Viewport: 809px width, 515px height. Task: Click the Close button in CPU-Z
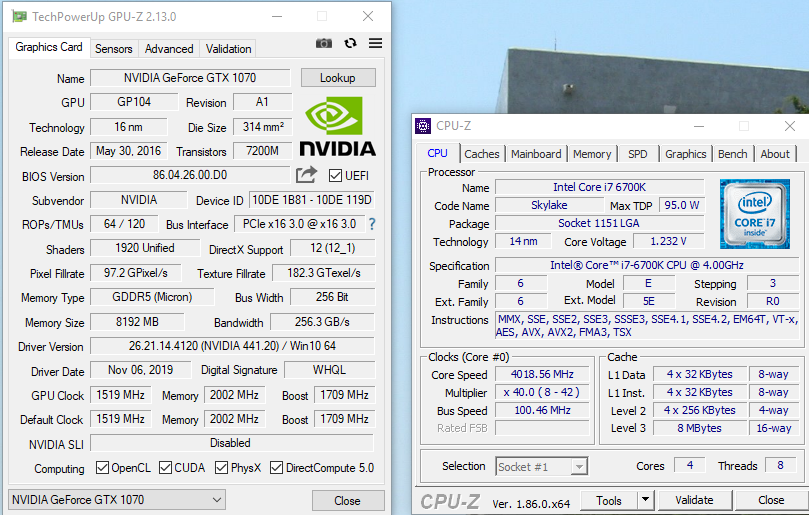click(771, 500)
